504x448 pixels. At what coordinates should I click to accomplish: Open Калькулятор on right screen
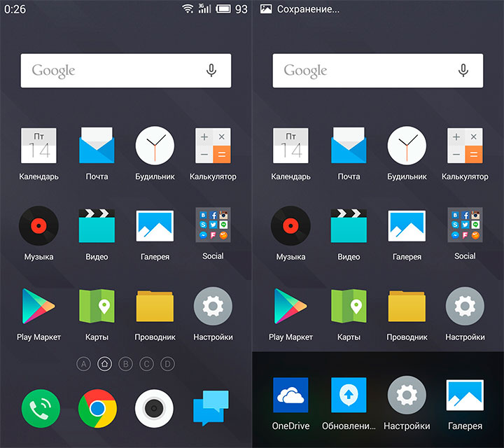(x=465, y=146)
